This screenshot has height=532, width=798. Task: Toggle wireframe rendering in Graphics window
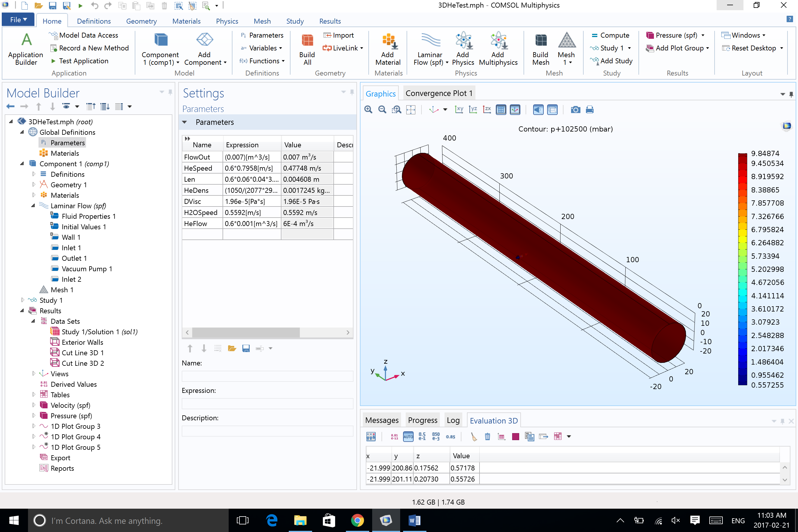(552, 110)
